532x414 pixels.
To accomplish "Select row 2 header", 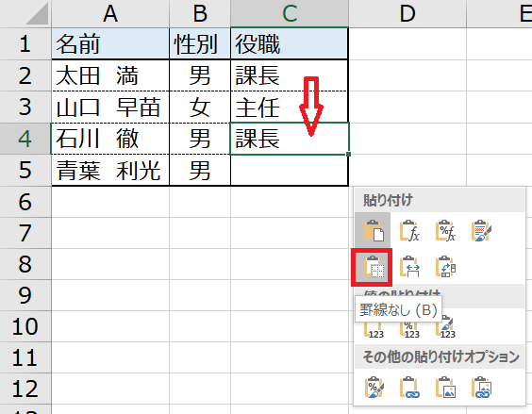I will click(x=25, y=75).
